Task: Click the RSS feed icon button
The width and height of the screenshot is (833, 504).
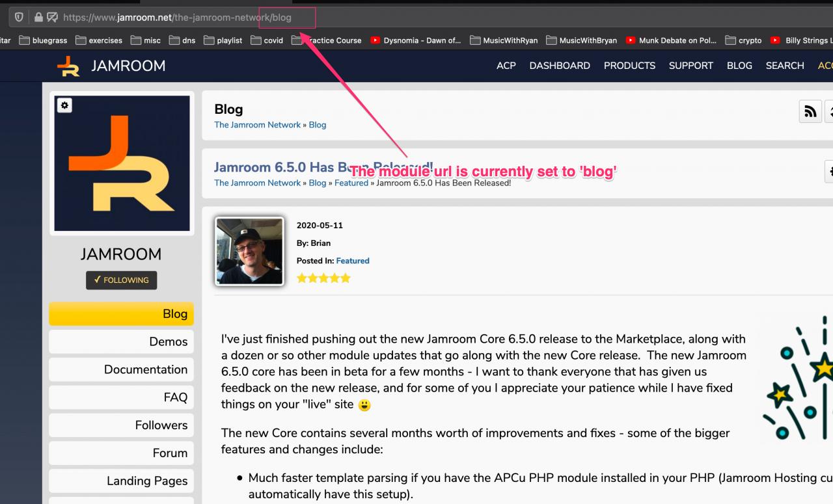Action: pos(810,111)
